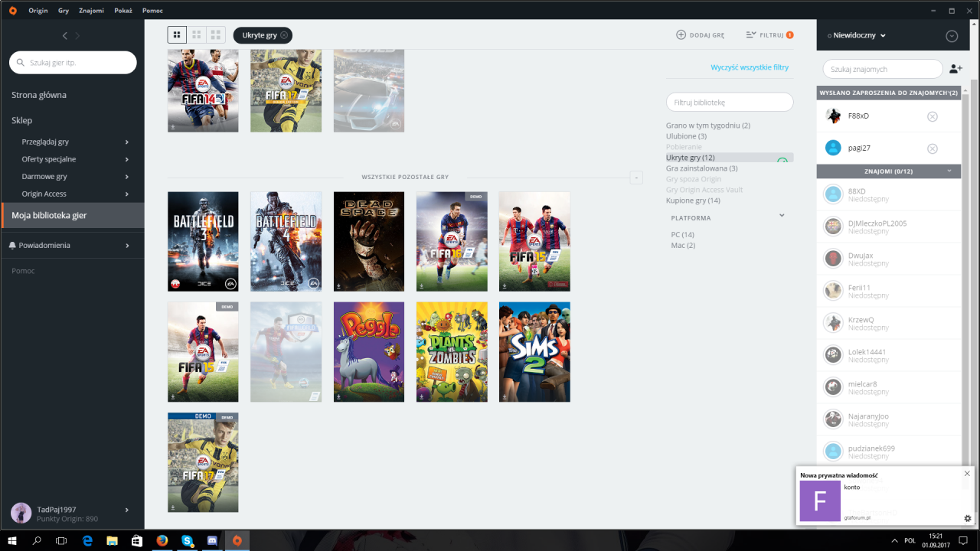Viewport: 980px width, 551px height.
Task: Toggle the Filtruj filter panel
Action: pos(769,35)
